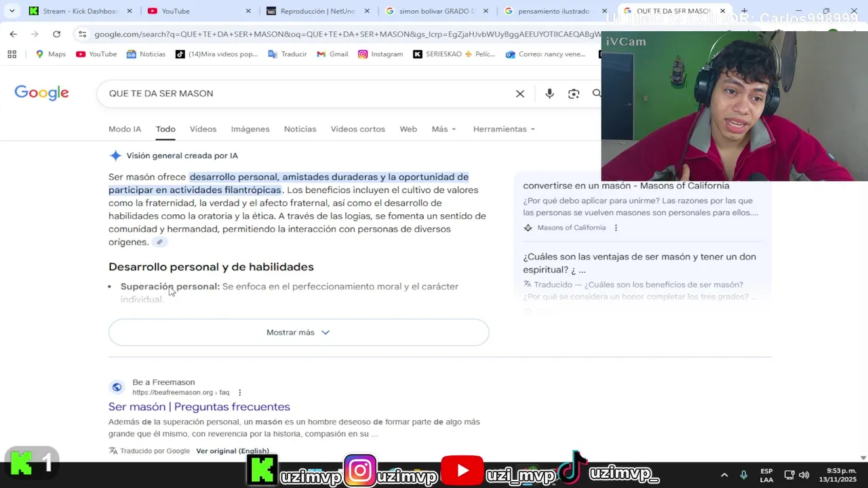868x488 pixels.
Task: Switch to the Reproducción NetUno tab
Action: coord(317,11)
